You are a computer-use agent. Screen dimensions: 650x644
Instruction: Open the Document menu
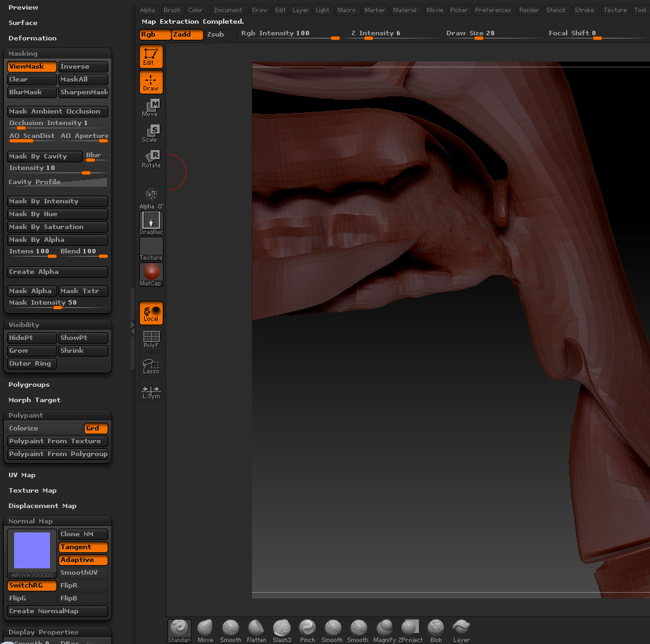[x=228, y=10]
